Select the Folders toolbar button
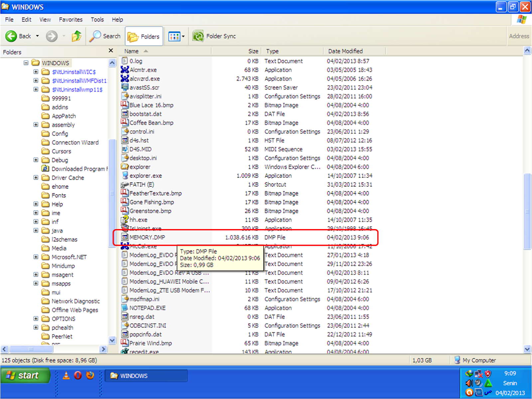 [x=144, y=36]
